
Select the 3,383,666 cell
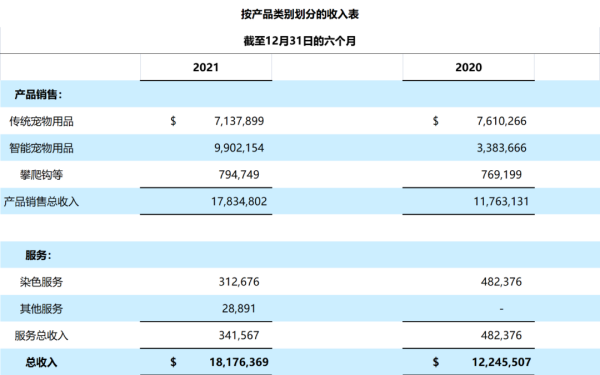click(501, 148)
